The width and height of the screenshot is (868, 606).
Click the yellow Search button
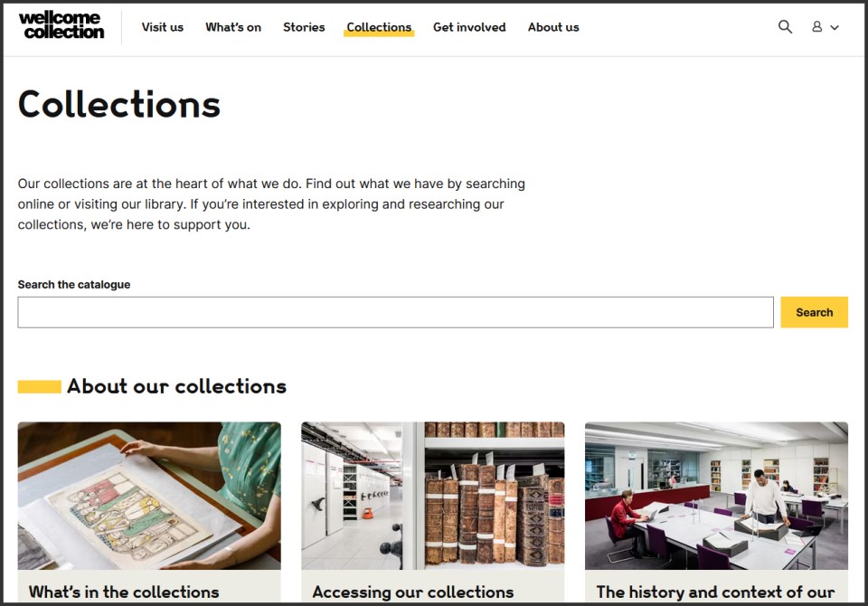pos(814,312)
